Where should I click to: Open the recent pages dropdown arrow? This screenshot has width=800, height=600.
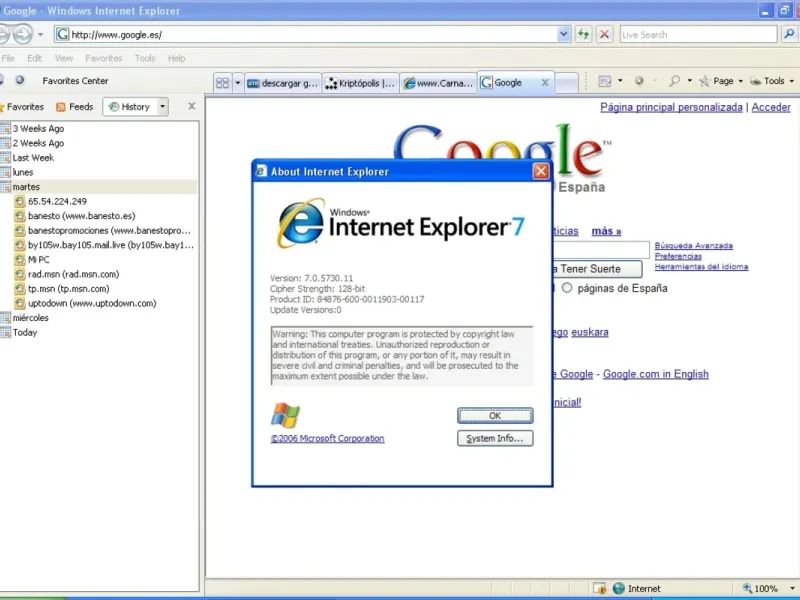click(x=41, y=35)
